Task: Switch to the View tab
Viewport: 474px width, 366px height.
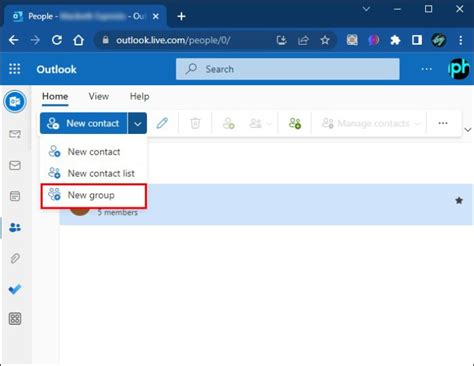Action: coord(99,96)
